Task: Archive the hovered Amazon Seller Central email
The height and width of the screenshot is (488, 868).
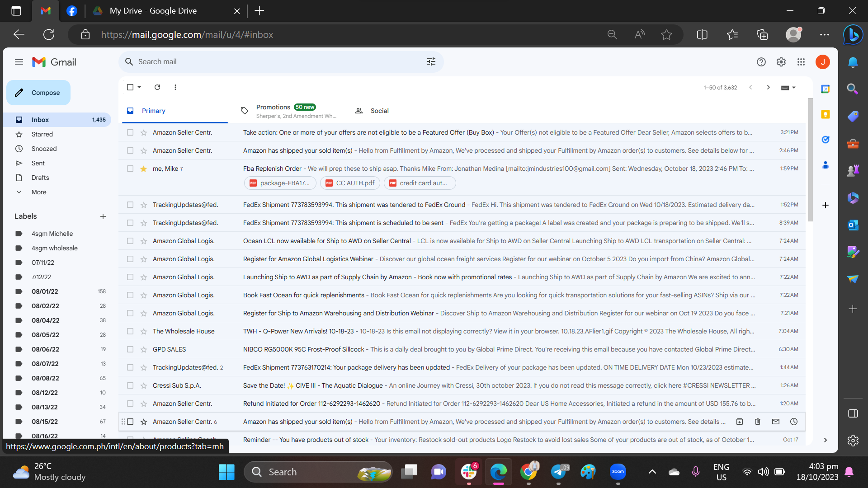Action: [x=740, y=422]
